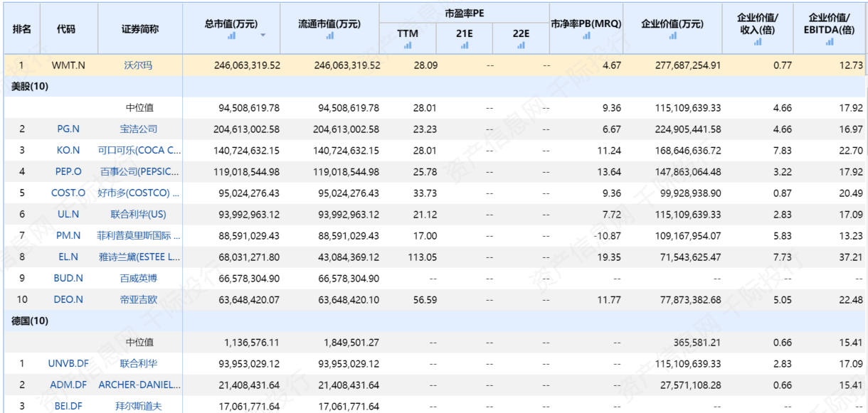Open the DEO.N stock code link
868x413 pixels.
click(x=68, y=300)
